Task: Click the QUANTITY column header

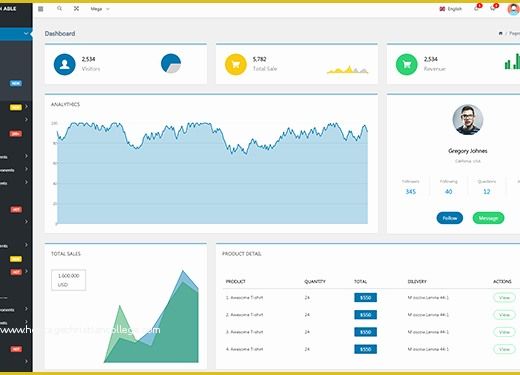Action: click(x=315, y=282)
